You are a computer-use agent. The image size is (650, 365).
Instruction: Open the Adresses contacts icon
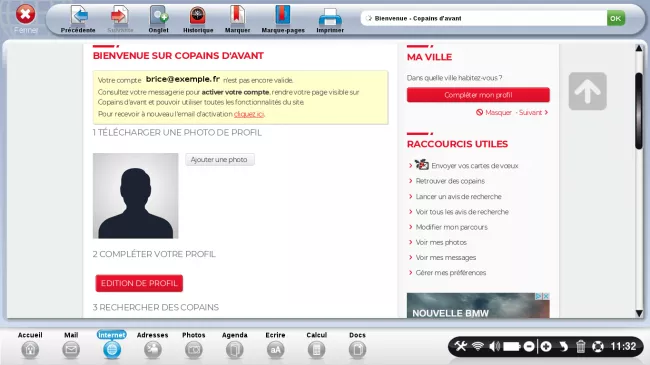tap(153, 350)
